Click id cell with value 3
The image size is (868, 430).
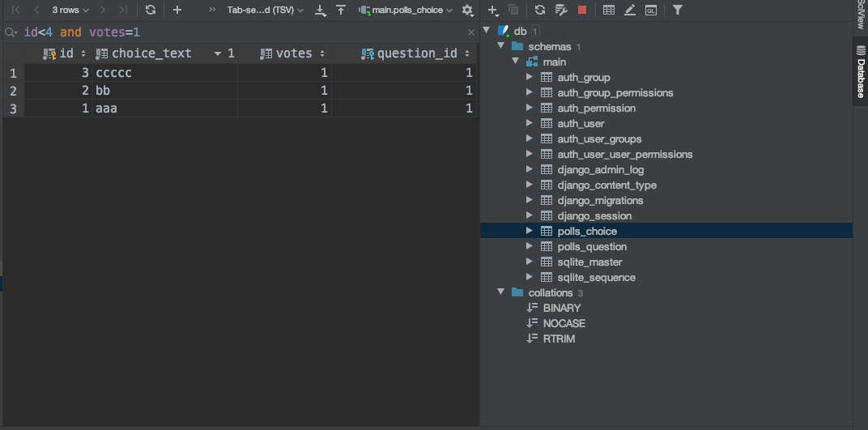pos(58,73)
